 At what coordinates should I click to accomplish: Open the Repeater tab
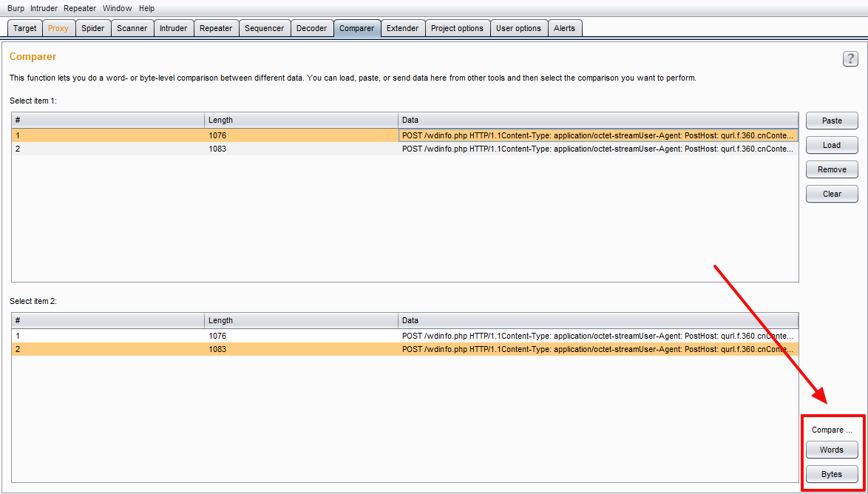click(x=216, y=28)
